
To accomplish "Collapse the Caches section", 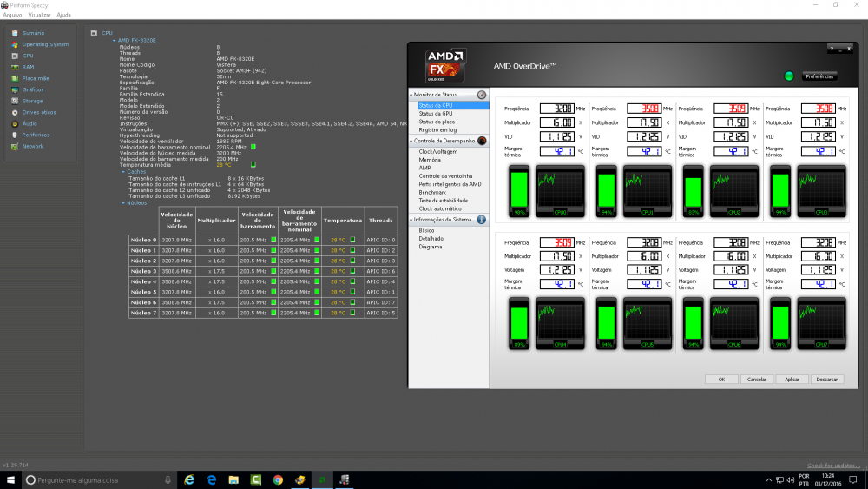I will [123, 171].
